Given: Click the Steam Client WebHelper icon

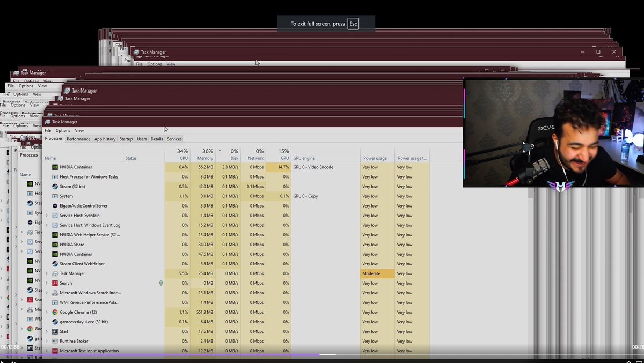Looking at the screenshot, I should point(55,264).
